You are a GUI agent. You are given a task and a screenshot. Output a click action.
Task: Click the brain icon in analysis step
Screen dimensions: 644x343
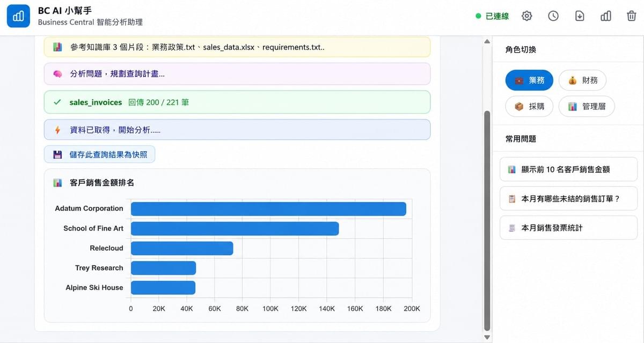tap(57, 74)
